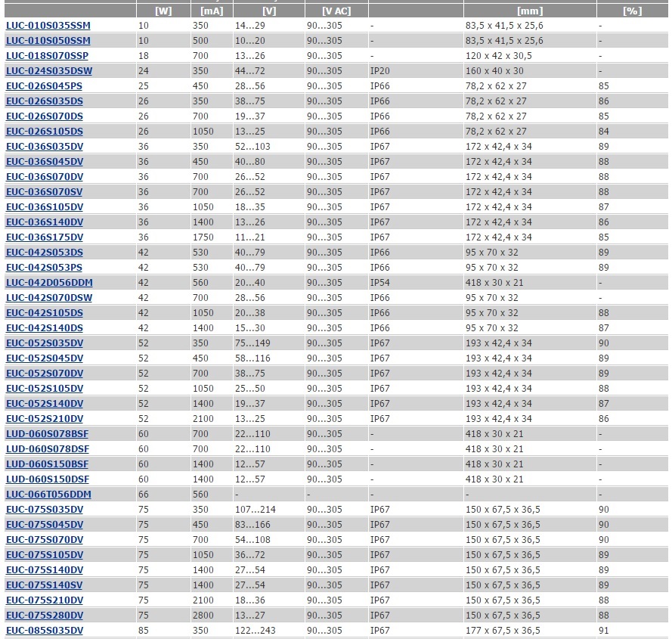Click the [V] voltage column header
The width and height of the screenshot is (672, 639).
[269, 11]
